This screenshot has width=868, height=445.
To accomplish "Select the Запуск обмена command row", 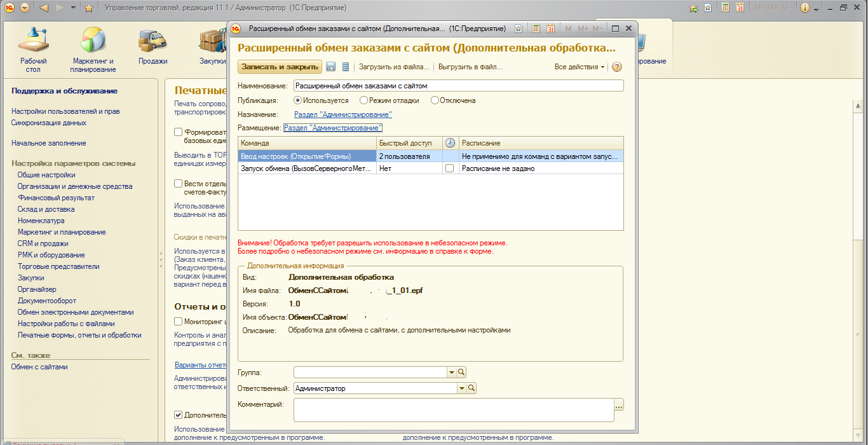I will pyautogui.click(x=430, y=168).
